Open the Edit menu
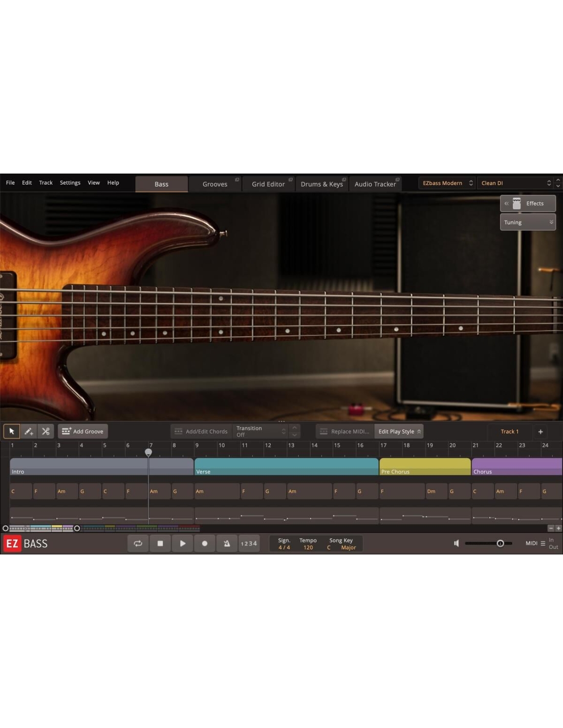Viewport: 563px width, 728px height. 27,183
